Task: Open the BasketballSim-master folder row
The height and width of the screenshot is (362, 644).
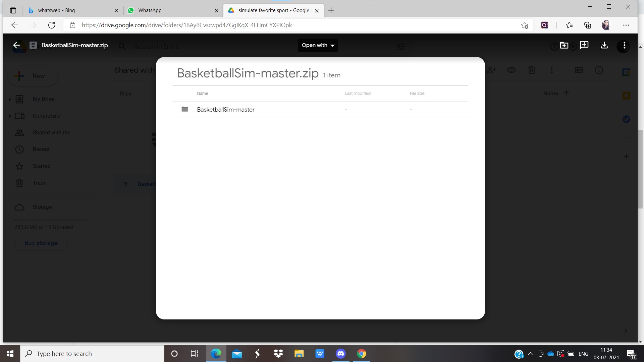Action: (226, 110)
